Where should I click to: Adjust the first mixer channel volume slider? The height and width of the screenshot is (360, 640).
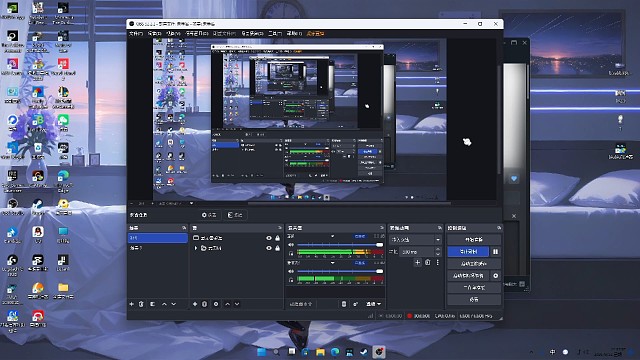[x=340, y=245]
